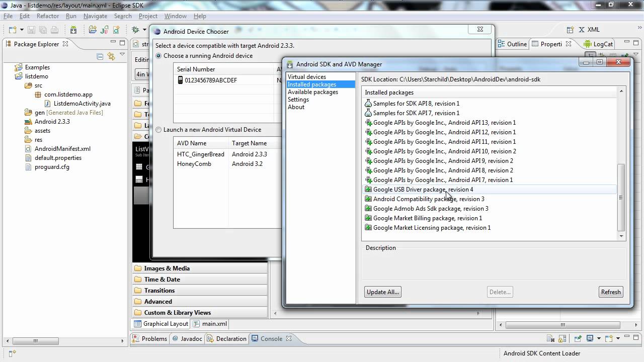644x362 pixels.
Task: Switch to the LogCat tab
Action: point(599,44)
